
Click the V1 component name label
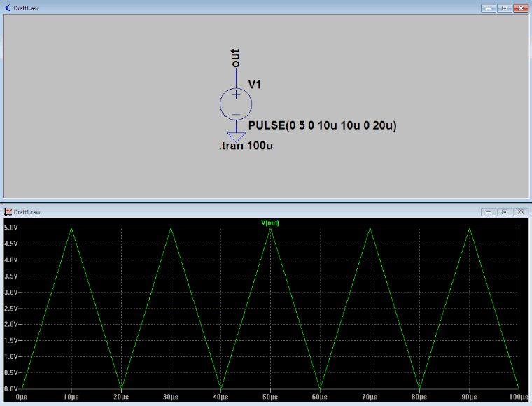[255, 85]
